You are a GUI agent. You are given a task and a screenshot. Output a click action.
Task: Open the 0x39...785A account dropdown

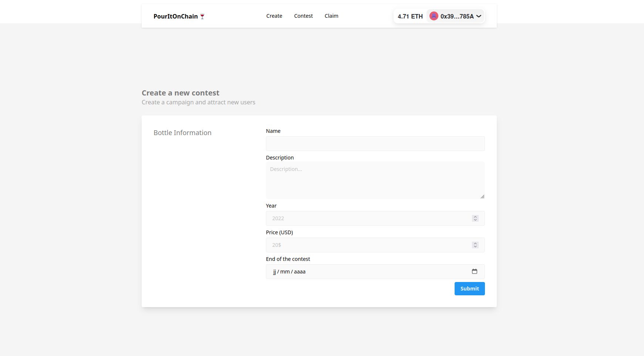[455, 16]
